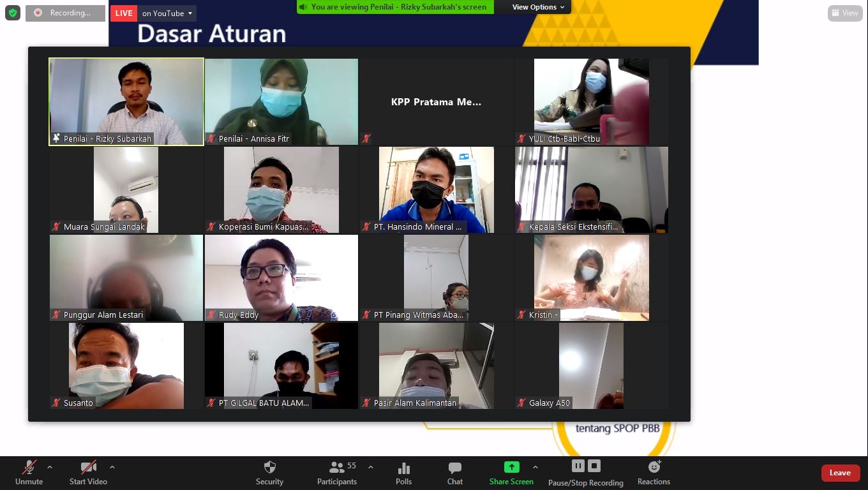Select PT Pinang Witmas Aba... video tile
The height and width of the screenshot is (490, 868).
pos(437,278)
